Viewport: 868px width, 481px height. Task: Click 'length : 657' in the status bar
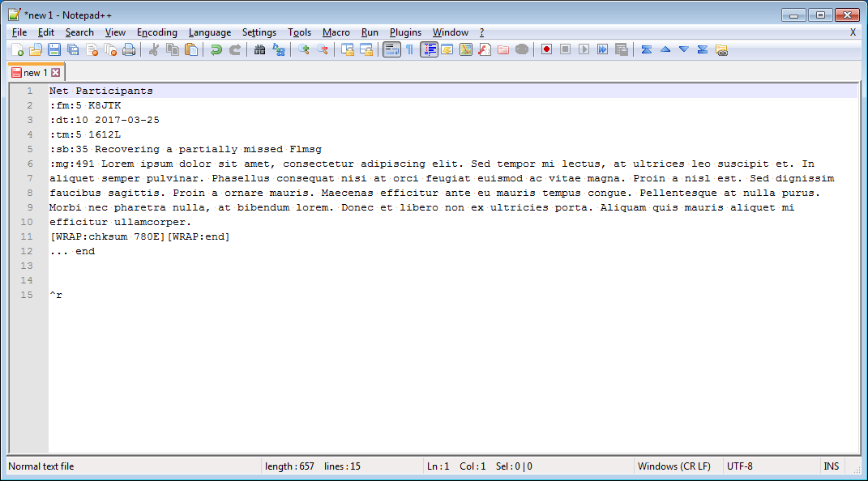(x=289, y=466)
